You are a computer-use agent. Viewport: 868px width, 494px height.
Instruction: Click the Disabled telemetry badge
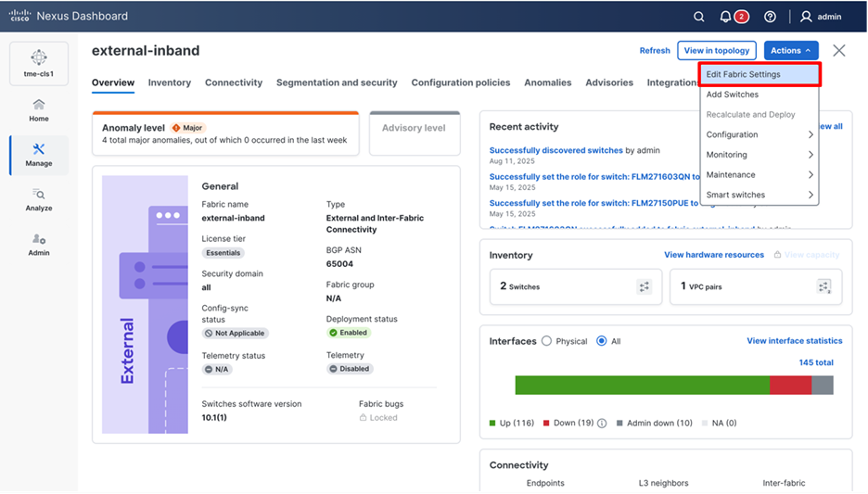click(350, 369)
